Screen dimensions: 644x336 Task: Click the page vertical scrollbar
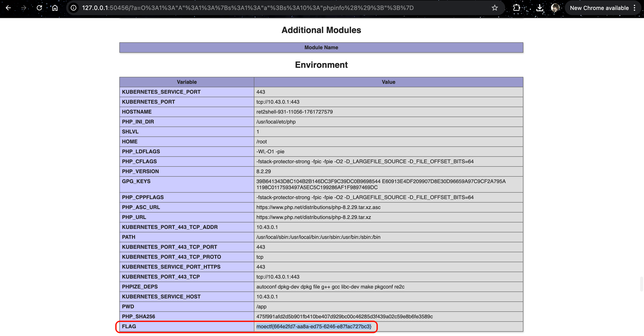pyautogui.click(x=641, y=284)
